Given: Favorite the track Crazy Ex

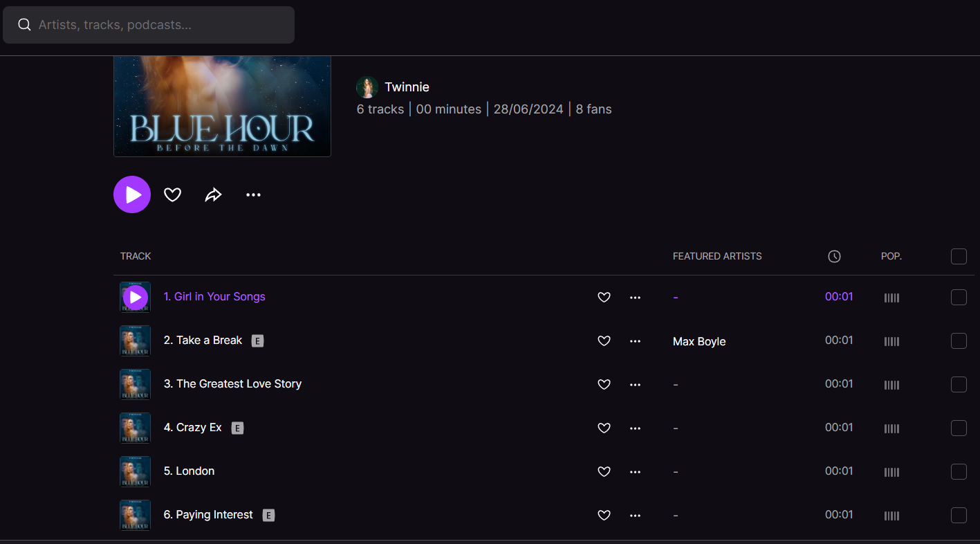Looking at the screenshot, I should tap(604, 428).
